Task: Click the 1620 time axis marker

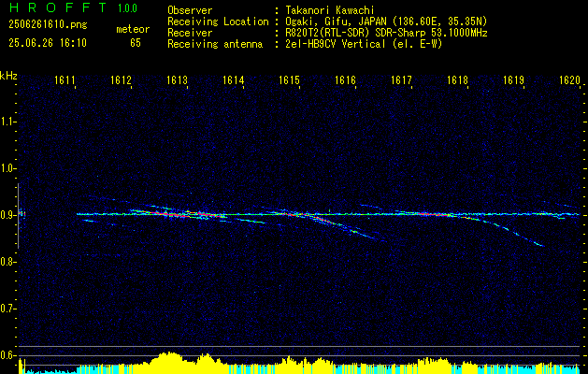Action: pyautogui.click(x=569, y=79)
